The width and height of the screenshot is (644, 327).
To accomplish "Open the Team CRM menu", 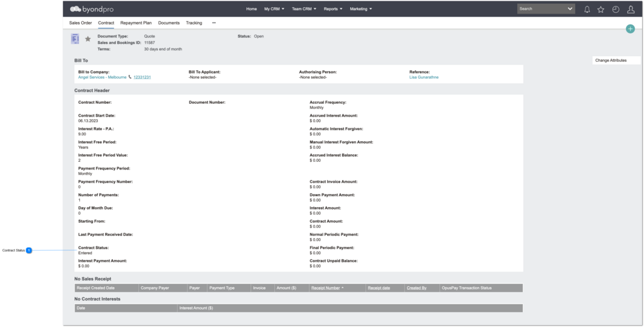I will [x=304, y=8].
